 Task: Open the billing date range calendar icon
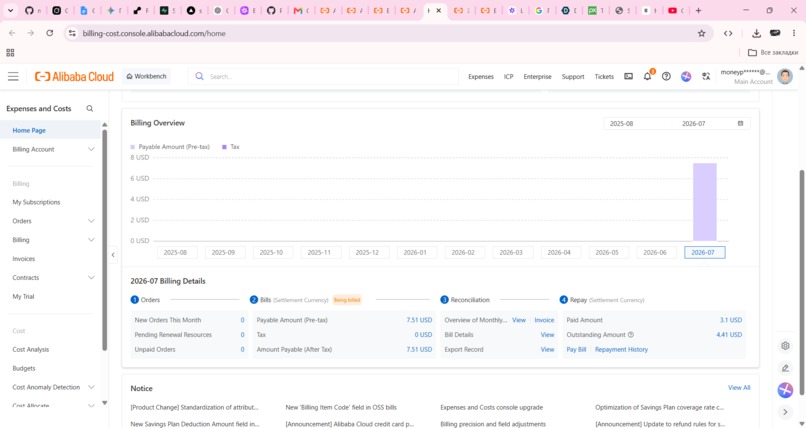tap(740, 123)
